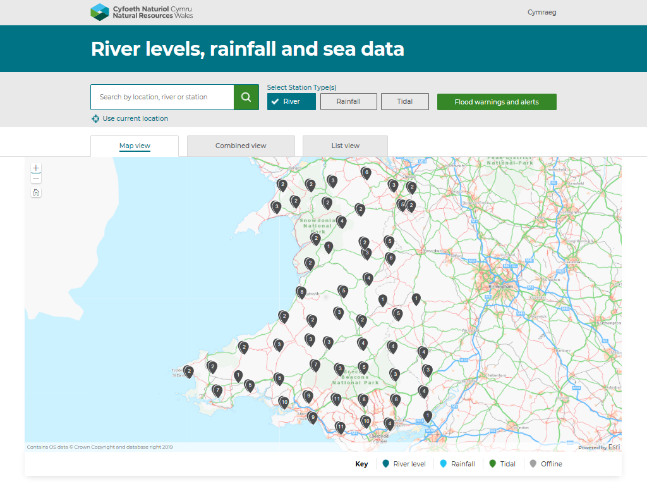
Task: Click the current location crosshair icon
Action: coord(95,119)
